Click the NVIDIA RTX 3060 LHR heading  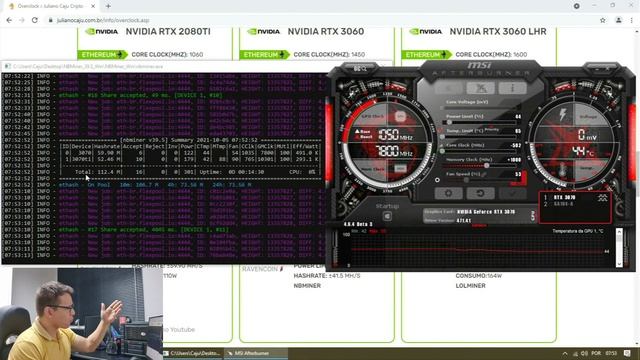coord(498,31)
